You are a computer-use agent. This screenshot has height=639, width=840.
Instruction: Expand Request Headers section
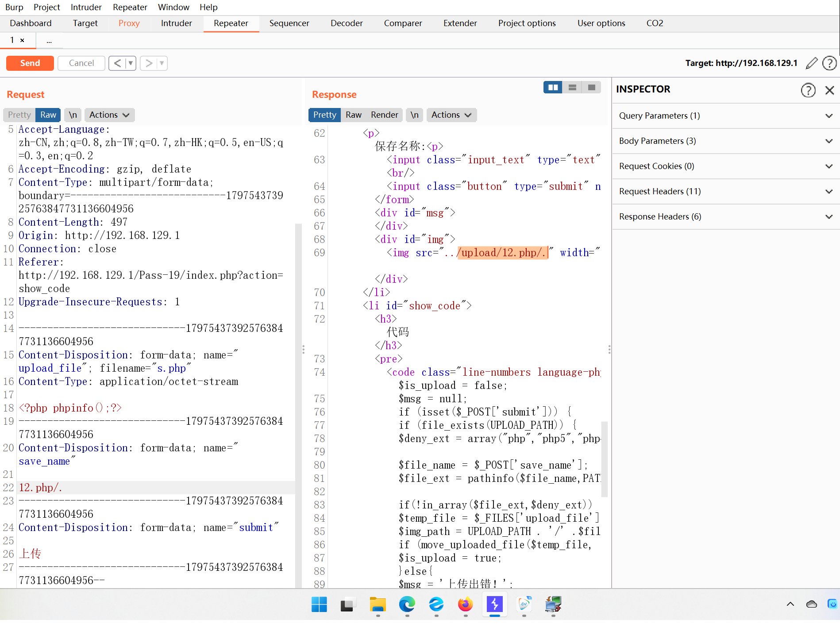(x=726, y=192)
